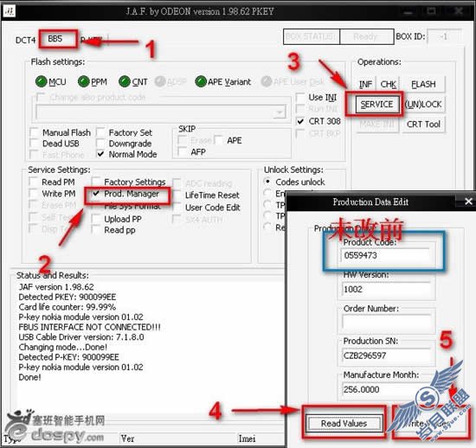Image resolution: width=476 pixels, height=448 pixels.
Task: Click the Product Code field 0559473
Action: tap(385, 255)
